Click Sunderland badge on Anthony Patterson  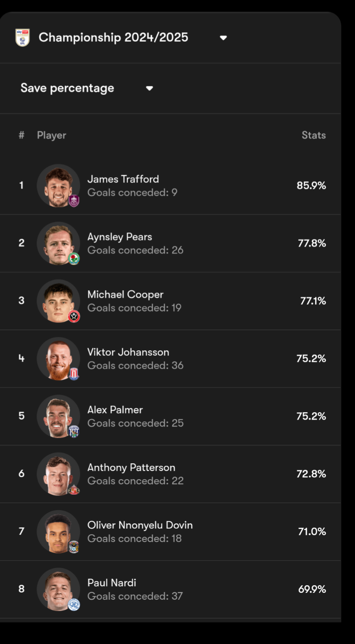(x=74, y=489)
